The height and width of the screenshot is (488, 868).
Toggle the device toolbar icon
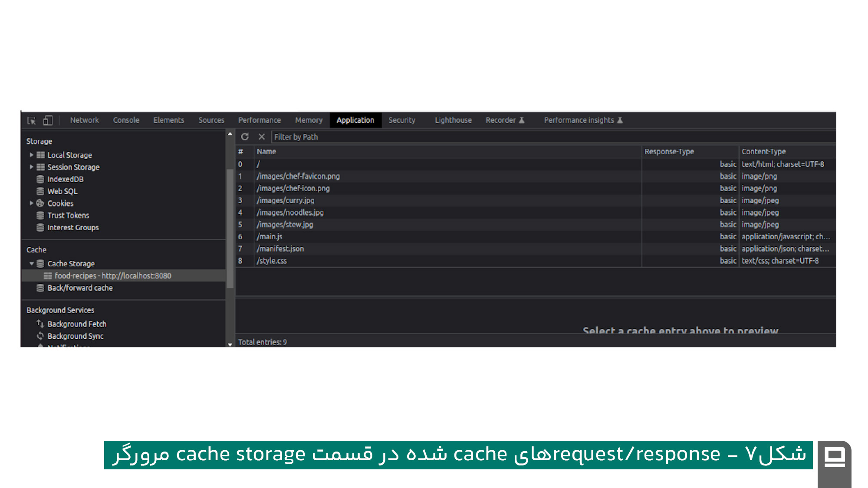(x=47, y=120)
